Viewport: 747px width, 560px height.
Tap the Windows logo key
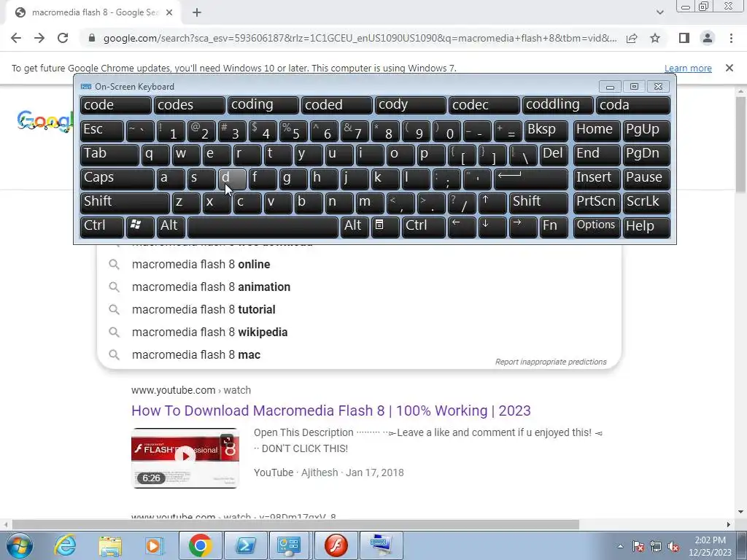139,227
